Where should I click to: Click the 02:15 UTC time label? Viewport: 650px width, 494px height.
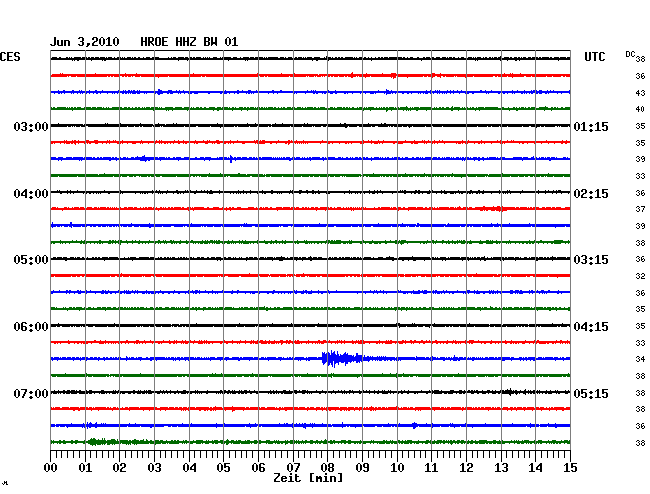click(591, 194)
